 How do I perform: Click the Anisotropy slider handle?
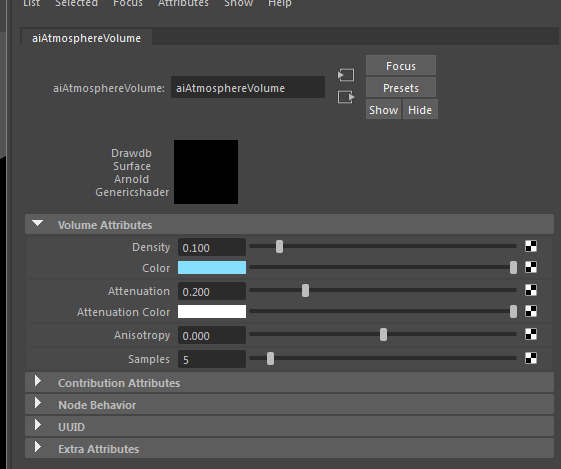click(383, 334)
